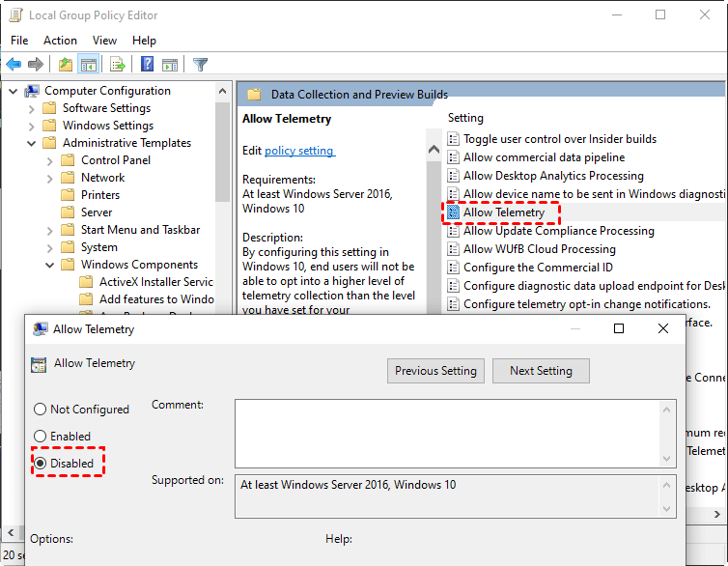The height and width of the screenshot is (566, 728).
Task: Click icon beside Allow Update Compliance Processing
Action: click(x=453, y=231)
